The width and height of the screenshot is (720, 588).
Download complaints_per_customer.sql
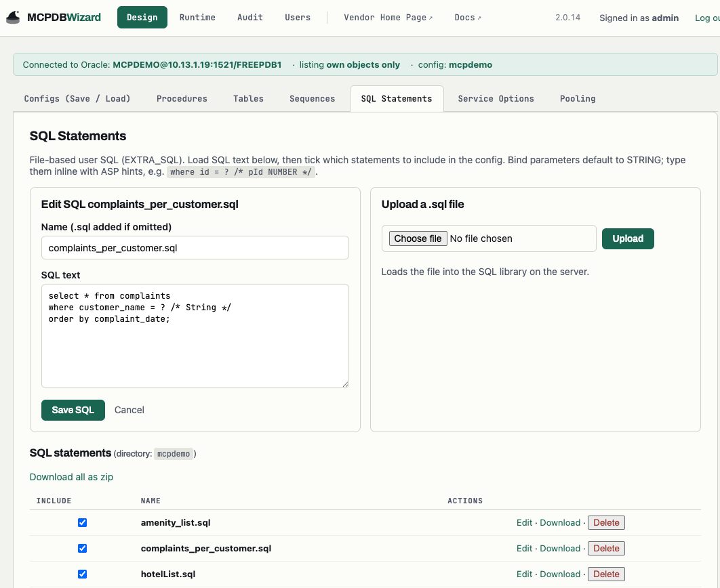560,548
